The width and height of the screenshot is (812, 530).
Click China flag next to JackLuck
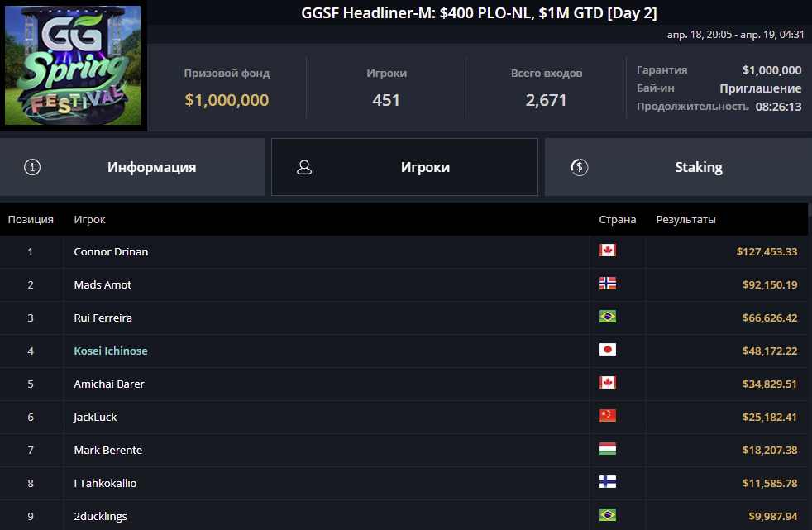(608, 416)
